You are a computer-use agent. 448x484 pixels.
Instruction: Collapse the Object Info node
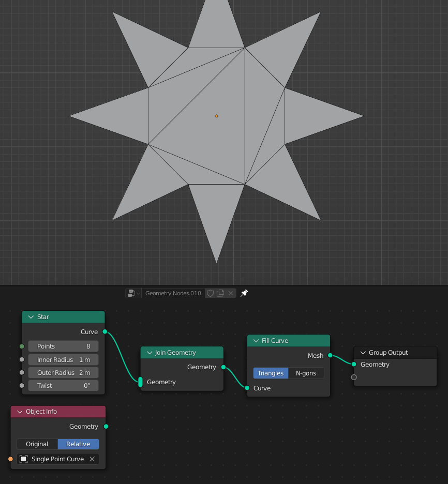point(19,412)
